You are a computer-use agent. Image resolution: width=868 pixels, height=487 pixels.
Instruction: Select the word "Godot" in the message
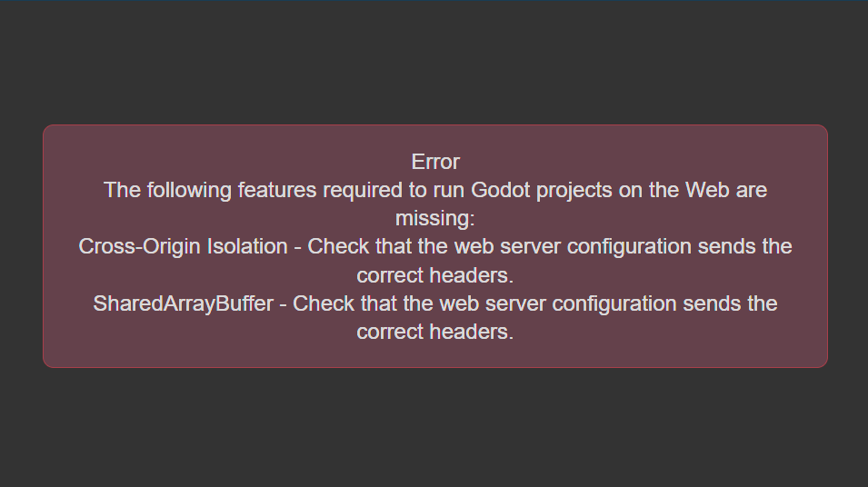click(x=501, y=190)
